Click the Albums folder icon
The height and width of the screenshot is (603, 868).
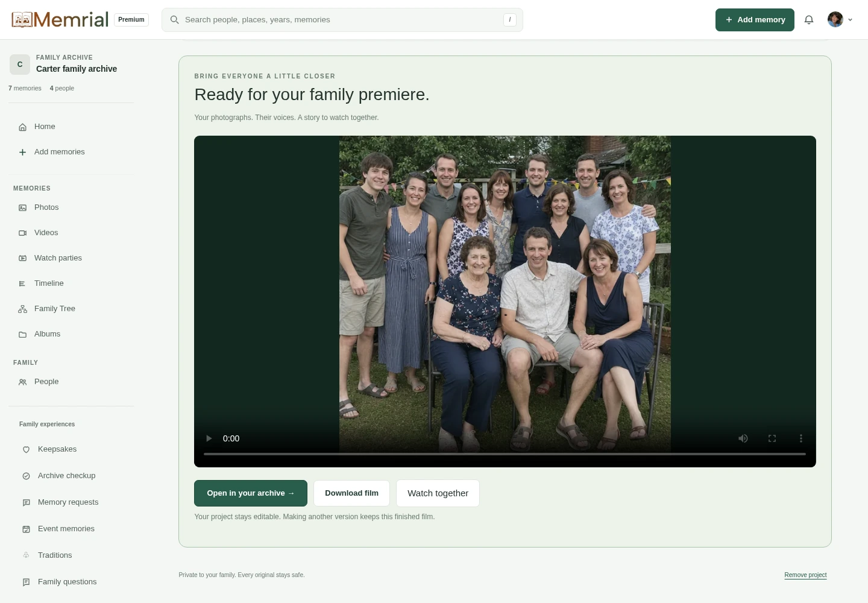point(22,334)
